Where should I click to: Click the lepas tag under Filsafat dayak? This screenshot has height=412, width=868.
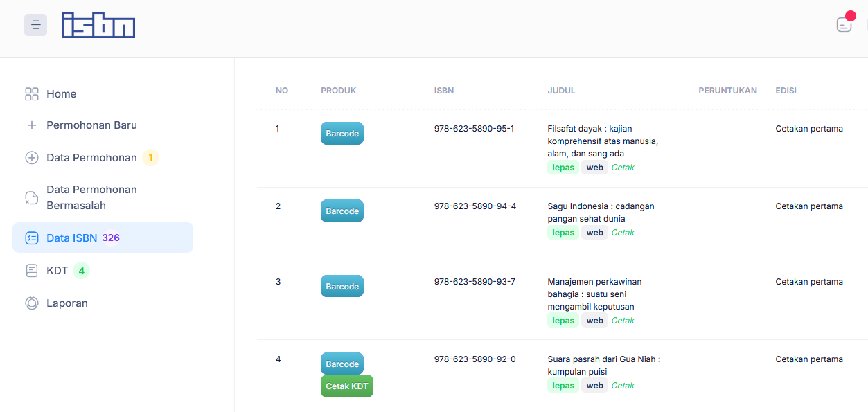[563, 168]
